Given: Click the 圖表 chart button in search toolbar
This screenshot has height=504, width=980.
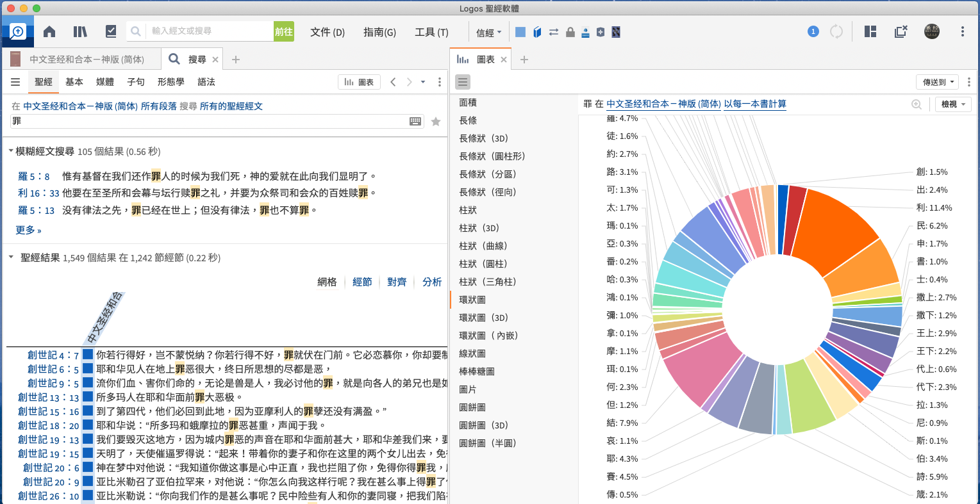Looking at the screenshot, I should pos(359,82).
